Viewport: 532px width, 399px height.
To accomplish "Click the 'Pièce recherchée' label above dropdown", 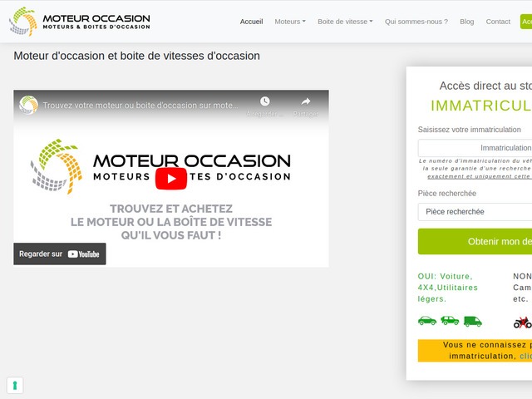I will point(447,194).
